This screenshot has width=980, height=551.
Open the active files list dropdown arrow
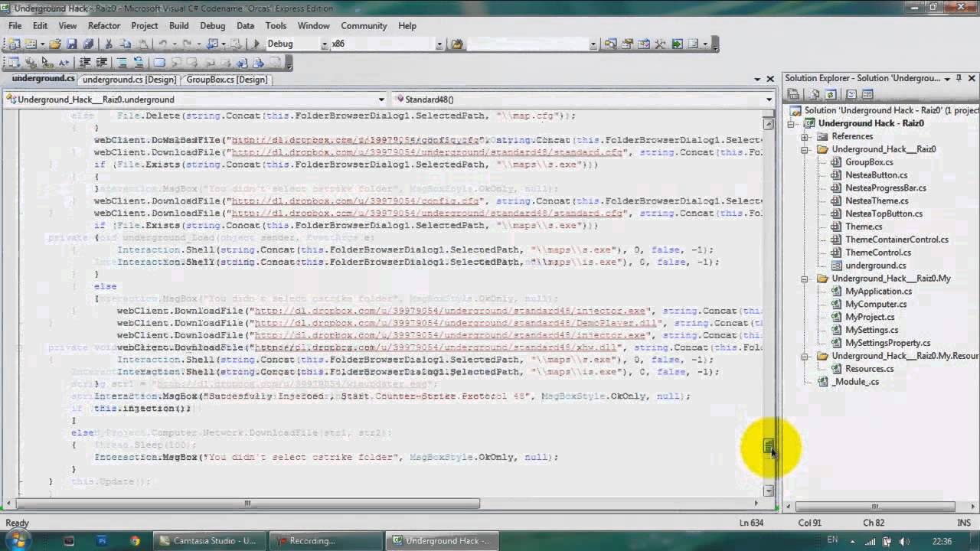tap(756, 79)
